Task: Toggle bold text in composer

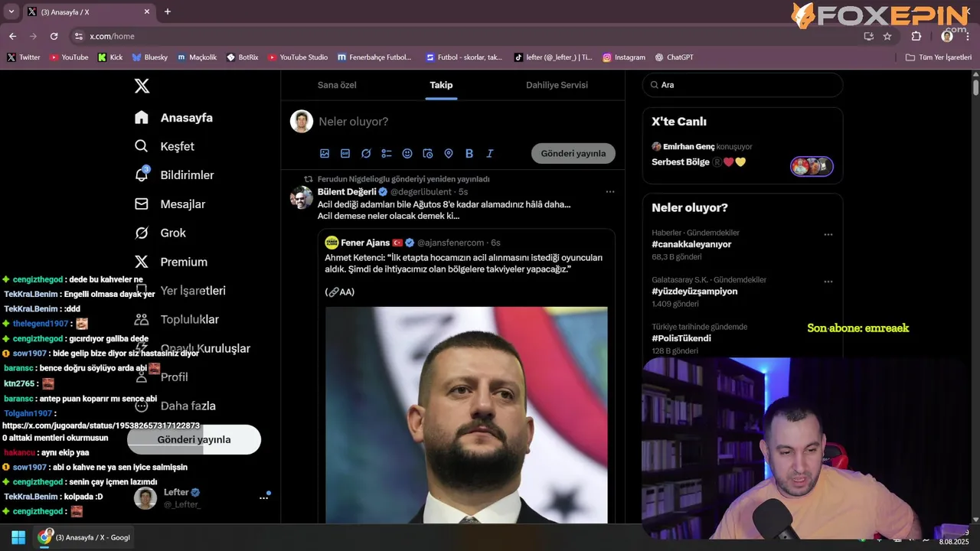Action: (469, 153)
